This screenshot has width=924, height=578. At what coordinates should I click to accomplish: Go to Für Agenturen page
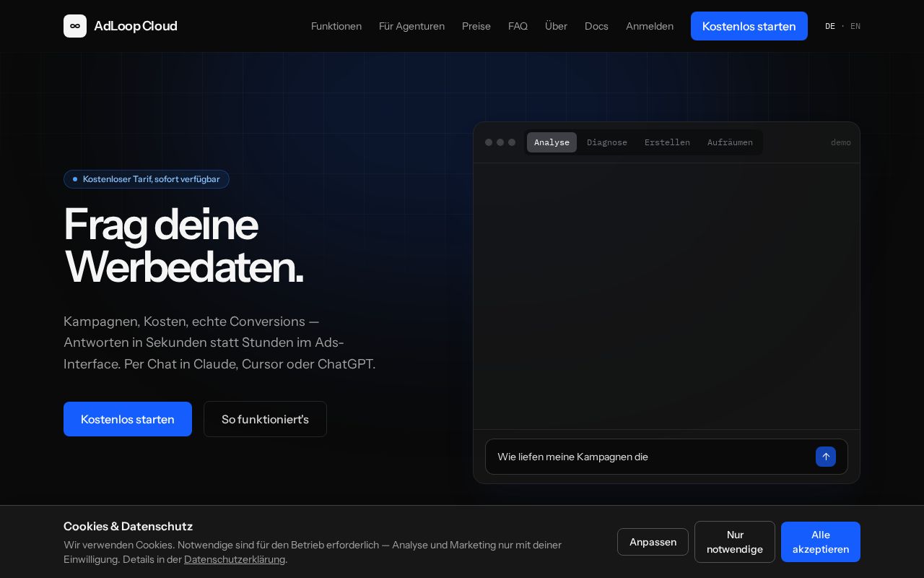[411, 26]
